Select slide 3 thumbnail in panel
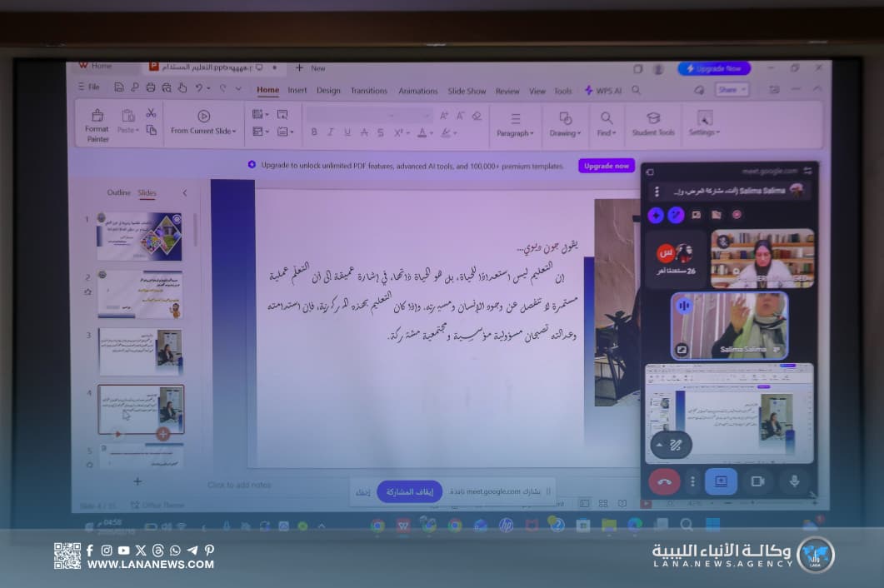The height and width of the screenshot is (588, 884). pyautogui.click(x=140, y=351)
